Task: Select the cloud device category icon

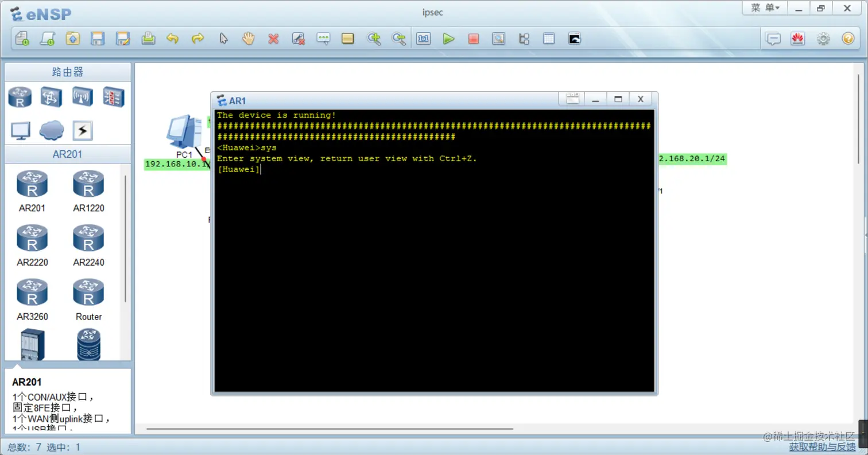Action: tap(51, 131)
